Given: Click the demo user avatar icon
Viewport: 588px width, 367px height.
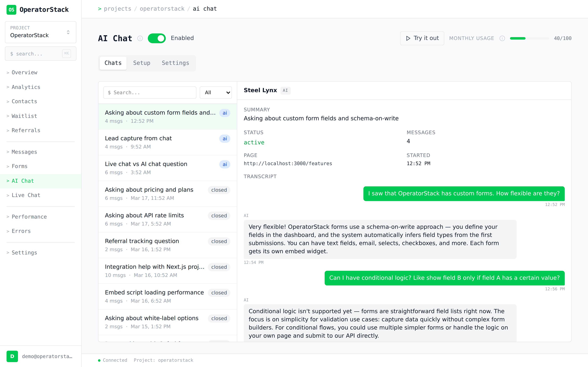Looking at the screenshot, I should pyautogui.click(x=12, y=356).
